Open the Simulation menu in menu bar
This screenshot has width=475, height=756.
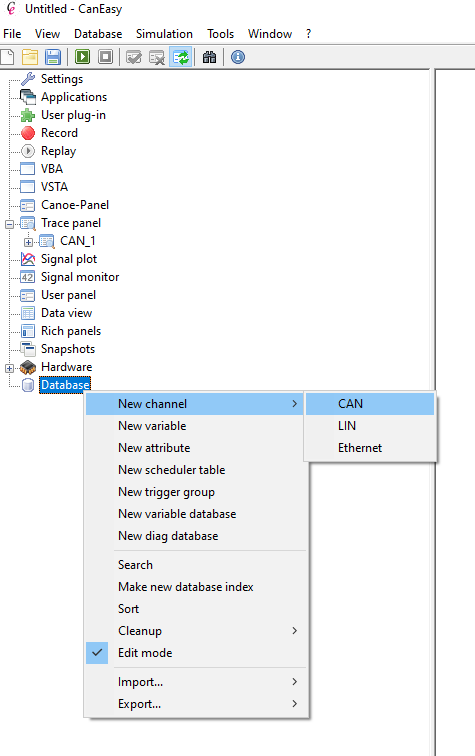click(x=164, y=34)
